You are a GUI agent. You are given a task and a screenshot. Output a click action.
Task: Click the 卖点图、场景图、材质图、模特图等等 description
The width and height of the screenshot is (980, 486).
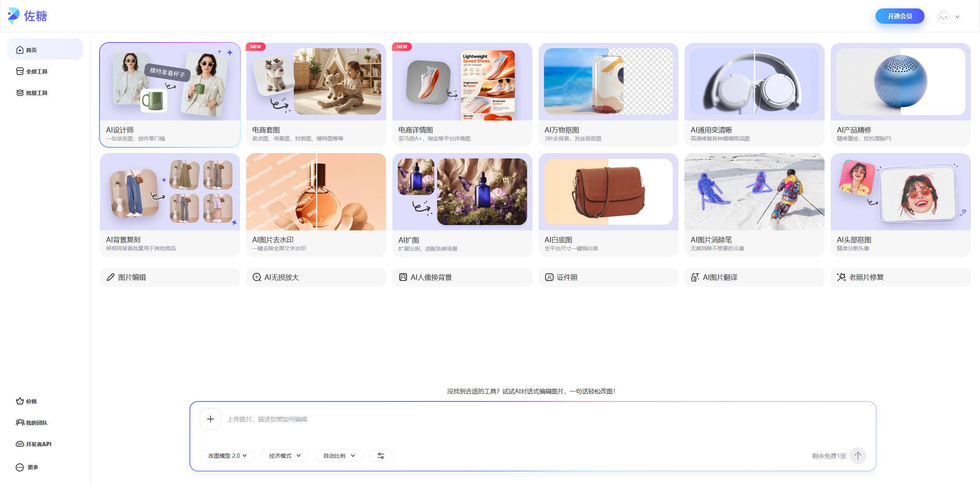coord(298,139)
